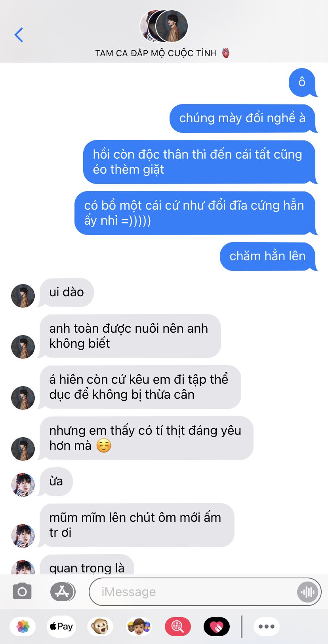Focus the iMessage text input field

(x=194, y=592)
